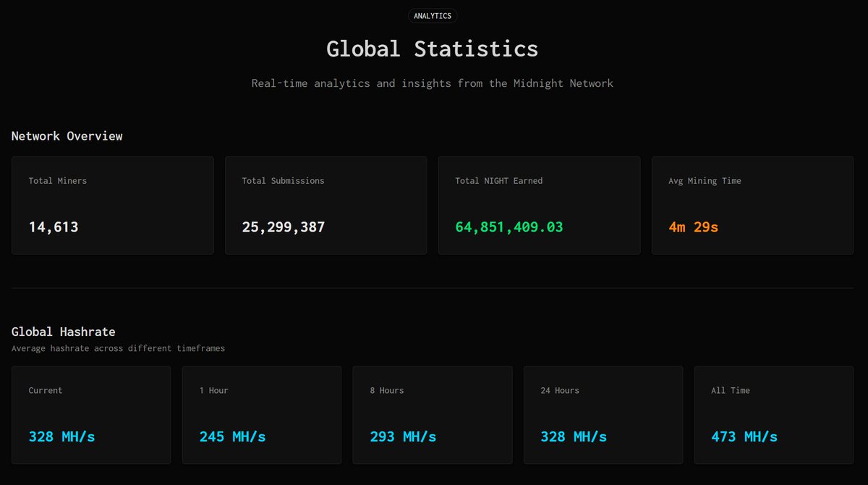Viewport: 868px width, 485px height.
Task: Click the orange 4m 29s mining time
Action: (x=692, y=227)
